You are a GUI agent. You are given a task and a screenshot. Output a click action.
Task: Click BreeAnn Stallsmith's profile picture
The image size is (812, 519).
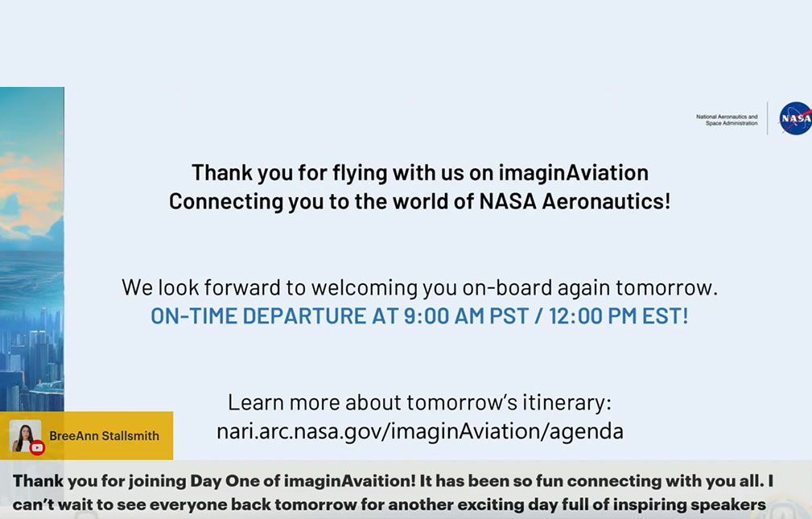[x=23, y=435]
